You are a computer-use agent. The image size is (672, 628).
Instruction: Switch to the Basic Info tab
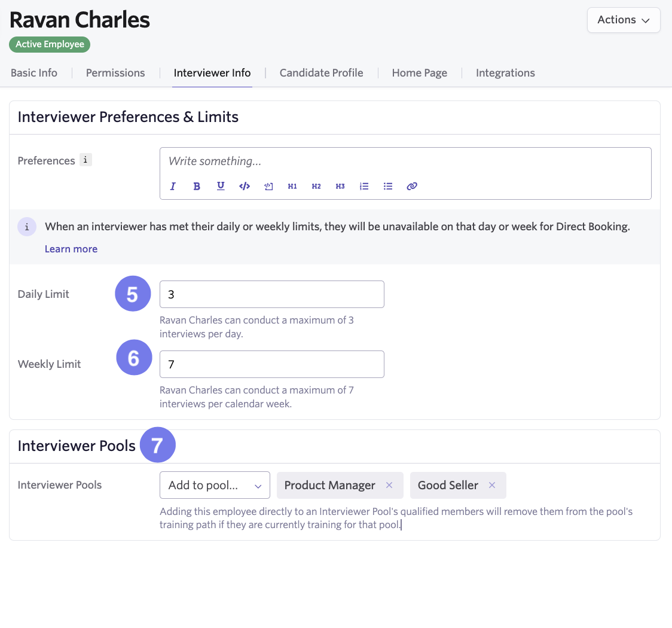click(34, 73)
